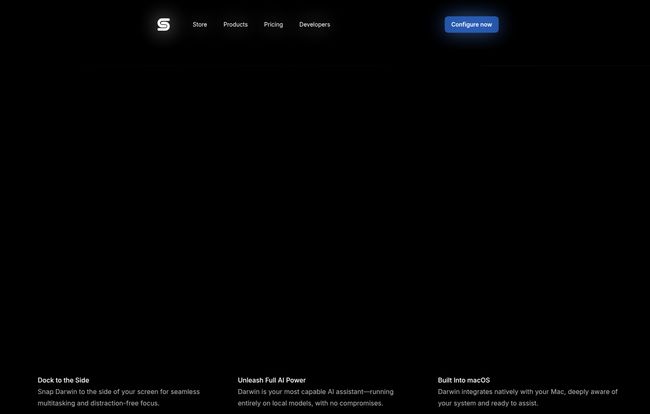Open the Store nav link

(200, 24)
